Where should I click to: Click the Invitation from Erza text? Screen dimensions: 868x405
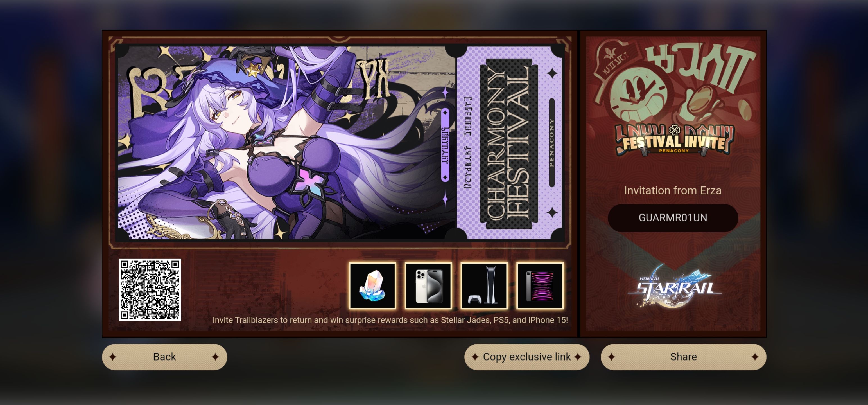[673, 190]
